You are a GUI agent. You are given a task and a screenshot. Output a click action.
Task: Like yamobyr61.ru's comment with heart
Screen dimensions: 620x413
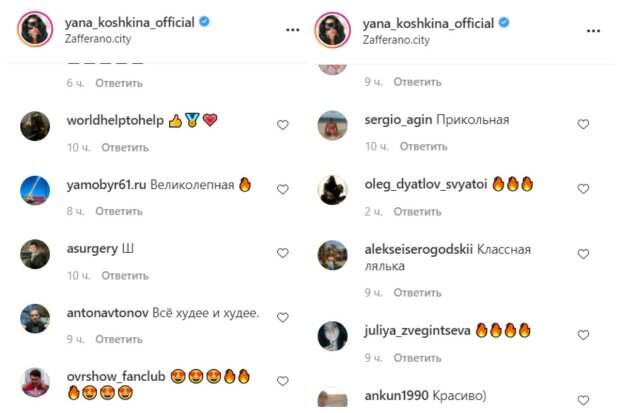coord(282,189)
